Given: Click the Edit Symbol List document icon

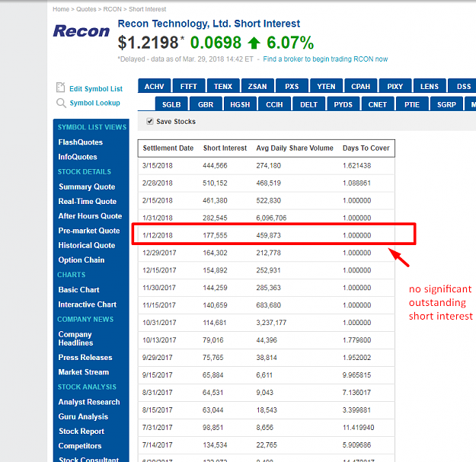Looking at the screenshot, I should pyautogui.click(x=61, y=88).
